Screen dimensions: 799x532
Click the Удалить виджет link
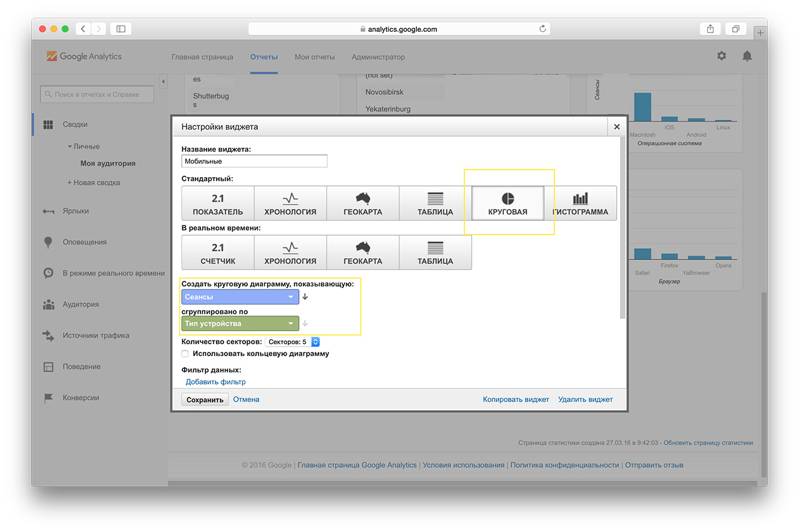pyautogui.click(x=586, y=399)
